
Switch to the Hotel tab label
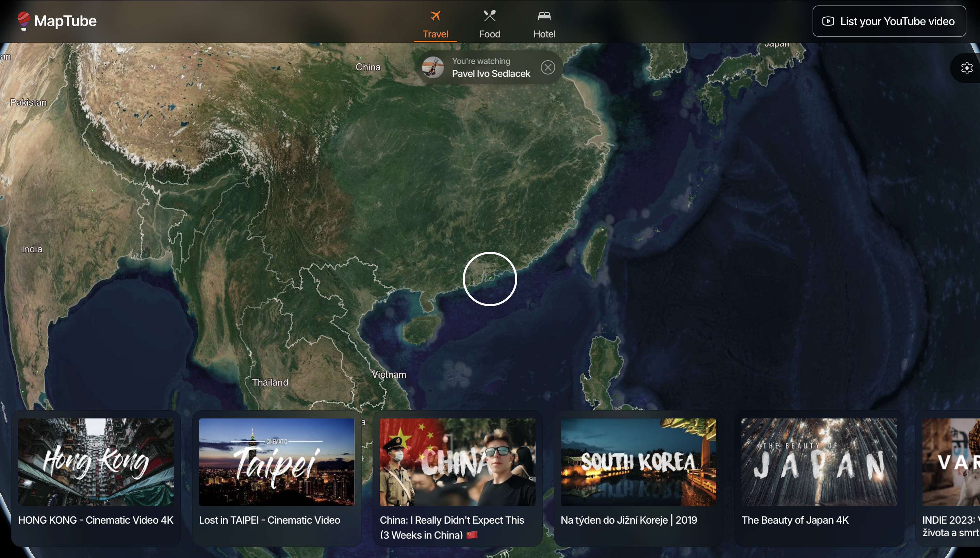tap(544, 34)
